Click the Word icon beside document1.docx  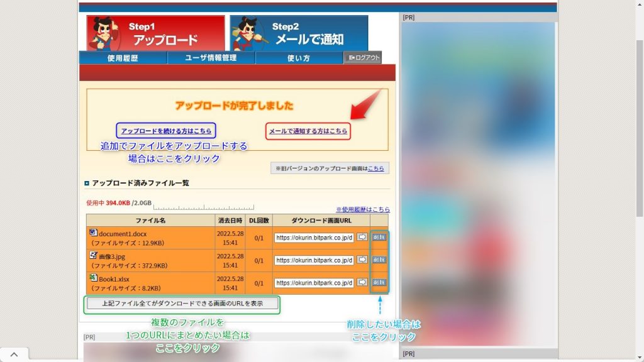93,233
